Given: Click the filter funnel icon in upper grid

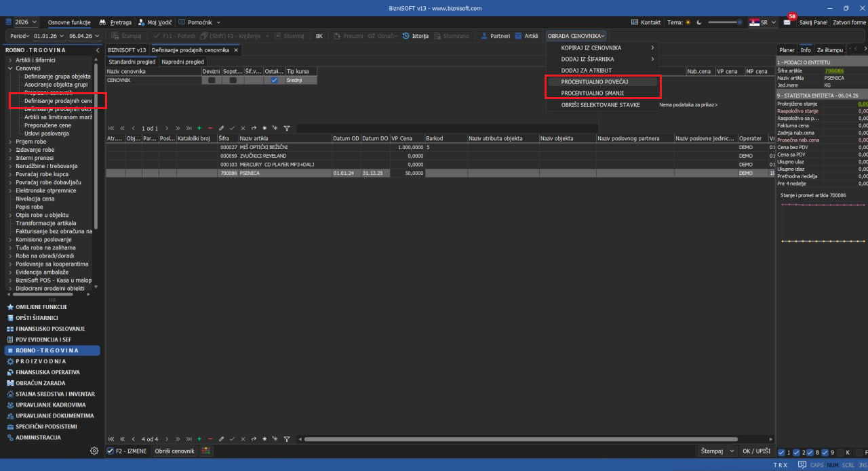Looking at the screenshot, I should pos(287,128).
